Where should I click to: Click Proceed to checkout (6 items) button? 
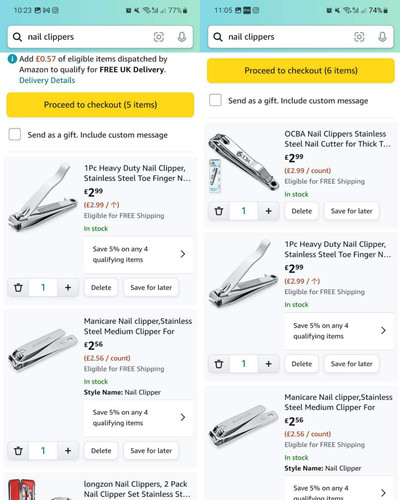tap(301, 71)
